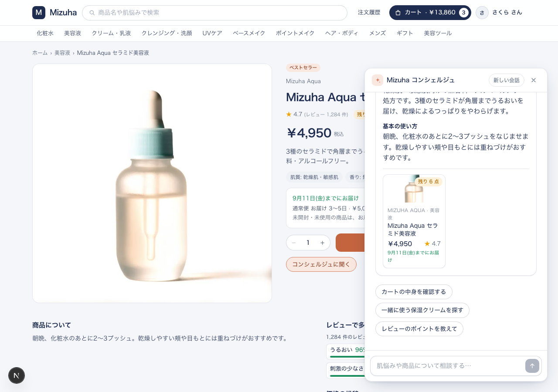The width and height of the screenshot is (558, 392).
Task: Click the ¥4,950 price on product page
Action: [309, 133]
